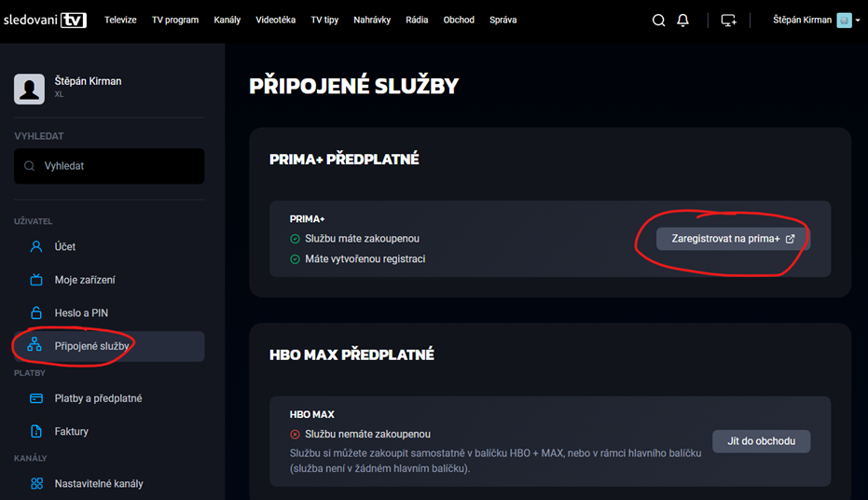Open the notifications bell
This screenshot has height=500, width=868.
coord(683,21)
